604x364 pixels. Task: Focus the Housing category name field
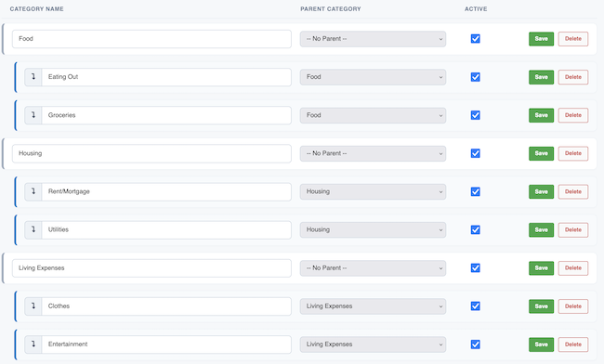coord(151,153)
